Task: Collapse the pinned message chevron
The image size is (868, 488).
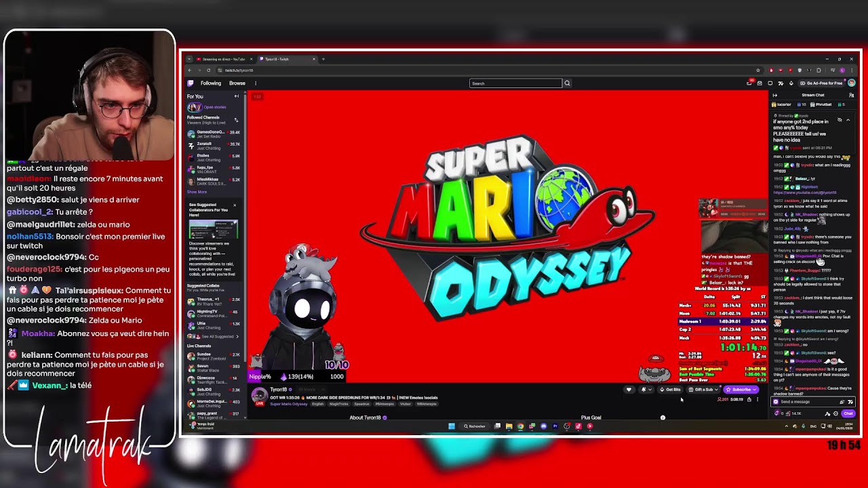Action: click(848, 120)
